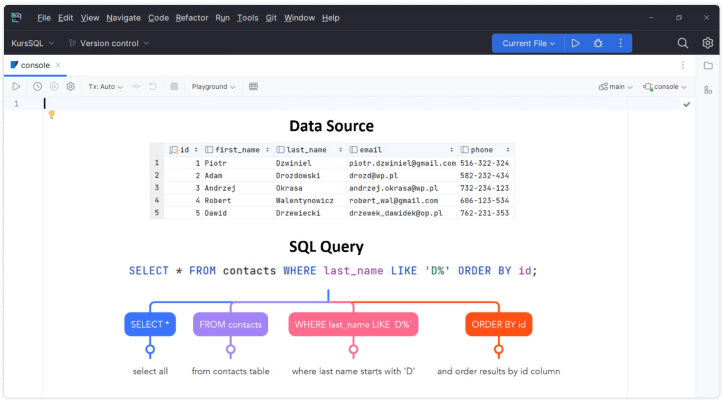Close the console editor tab

click(59, 65)
